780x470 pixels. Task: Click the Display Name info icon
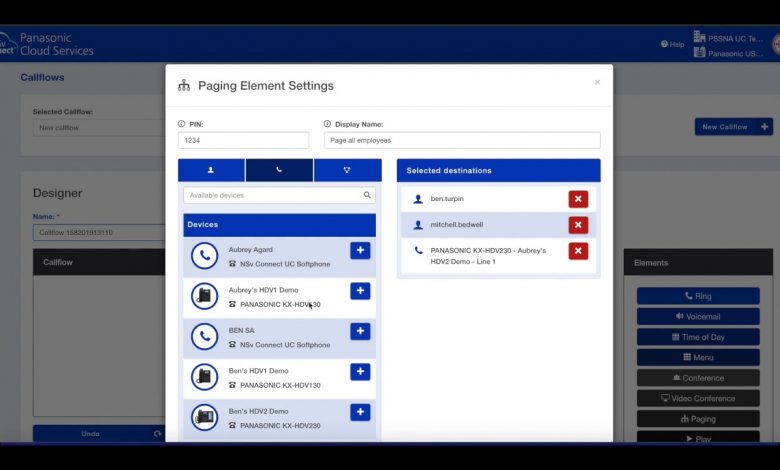point(327,124)
